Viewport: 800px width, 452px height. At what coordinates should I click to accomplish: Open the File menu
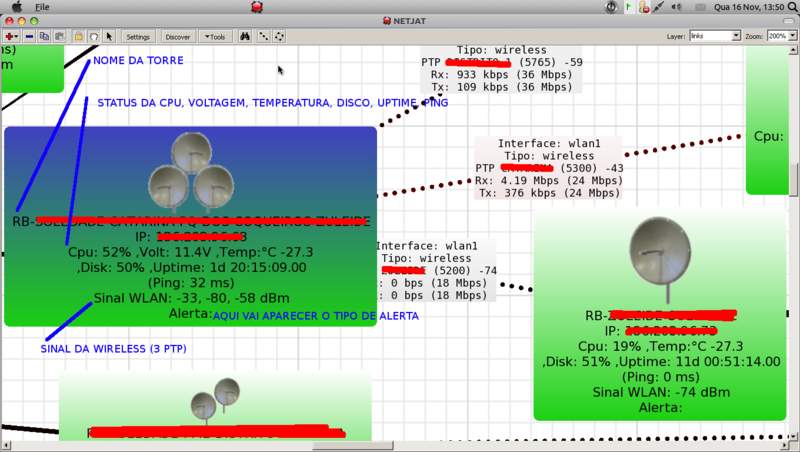click(x=42, y=7)
